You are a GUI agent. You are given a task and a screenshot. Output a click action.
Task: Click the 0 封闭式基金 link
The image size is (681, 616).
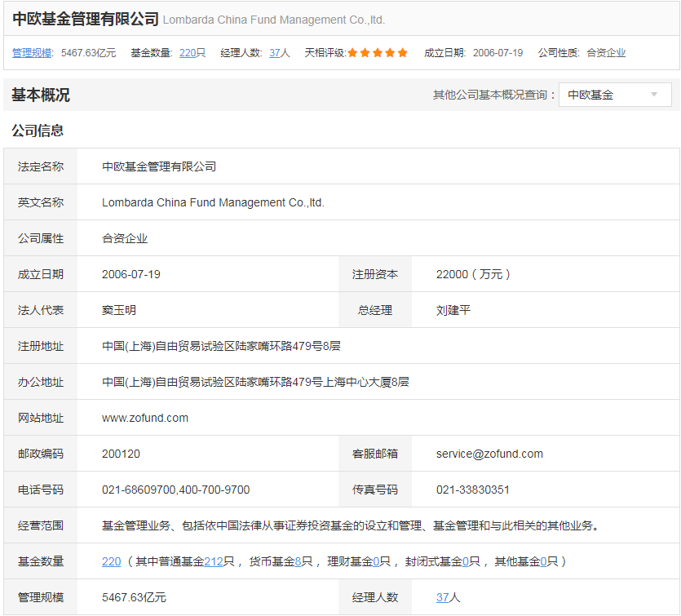(466, 561)
